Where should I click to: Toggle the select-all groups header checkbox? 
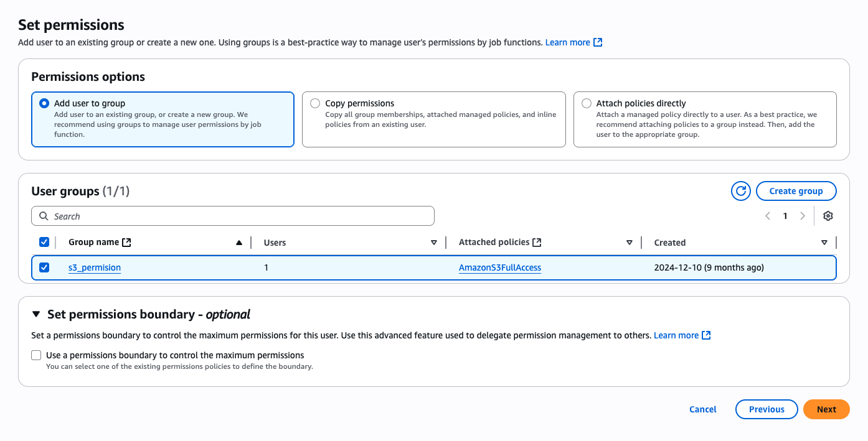tap(44, 242)
